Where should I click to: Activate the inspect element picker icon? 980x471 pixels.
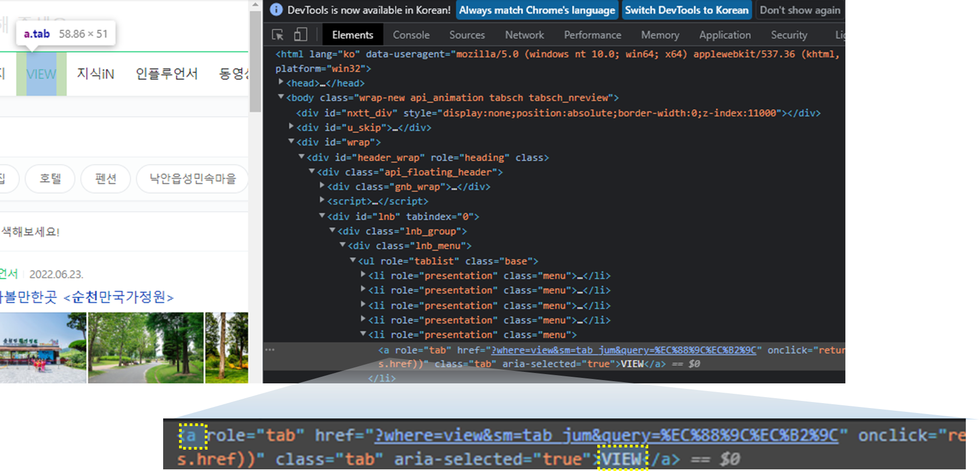(278, 35)
